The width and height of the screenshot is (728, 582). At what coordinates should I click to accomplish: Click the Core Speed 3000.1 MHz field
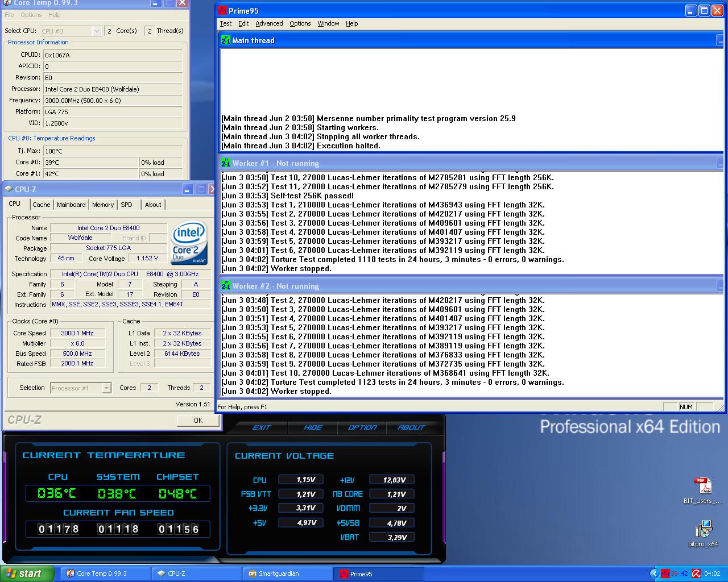point(77,333)
